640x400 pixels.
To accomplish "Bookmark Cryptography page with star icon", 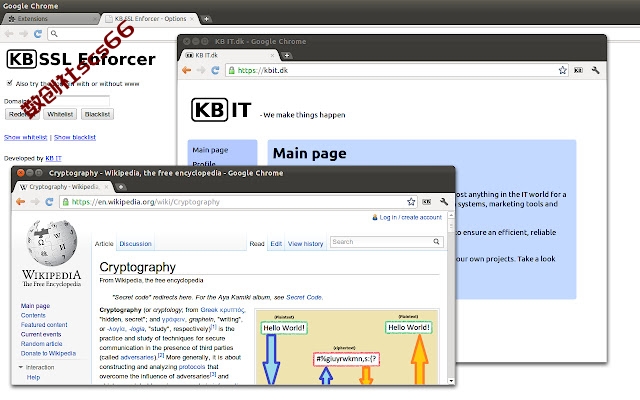I will coord(411,202).
